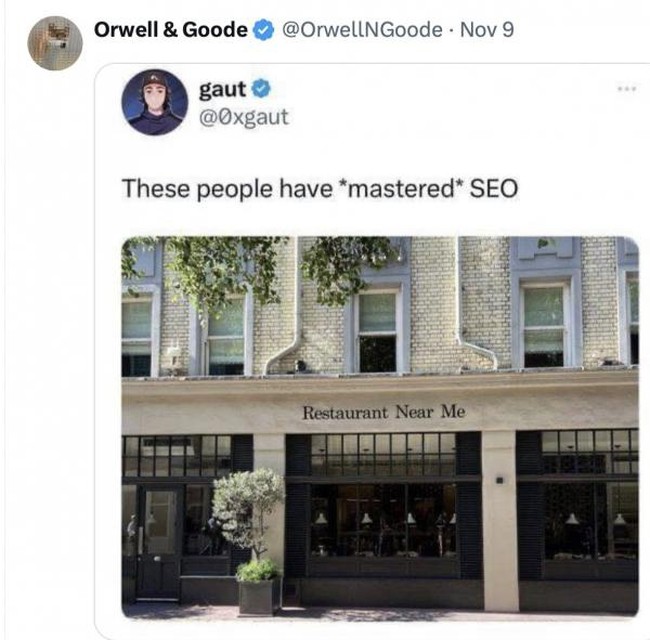The width and height of the screenshot is (650, 640).
Task: Open the three-dot more options menu
Action: (626, 88)
